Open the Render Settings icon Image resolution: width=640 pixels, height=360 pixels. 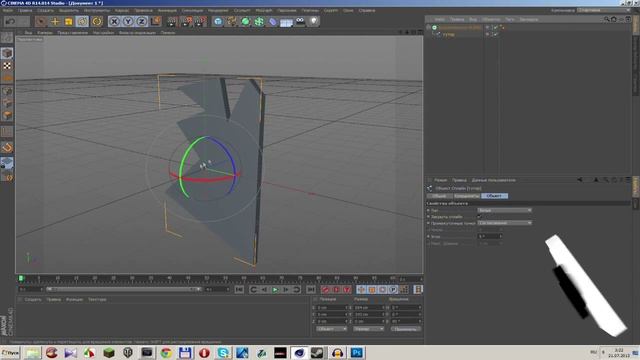tap(200, 21)
